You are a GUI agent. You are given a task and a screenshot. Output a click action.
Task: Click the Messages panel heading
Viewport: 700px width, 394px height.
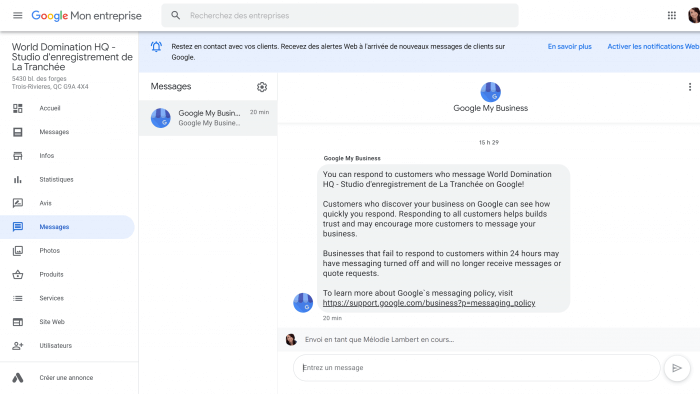point(171,87)
